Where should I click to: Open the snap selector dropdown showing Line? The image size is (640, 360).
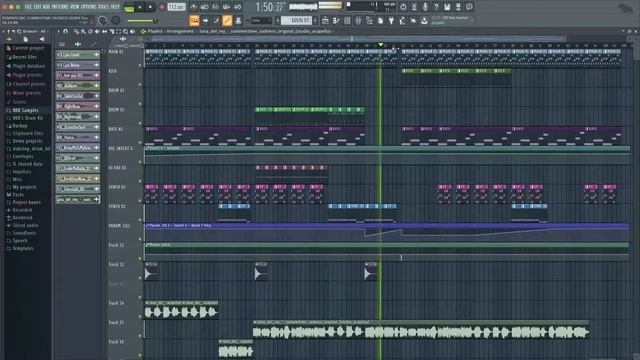click(261, 20)
